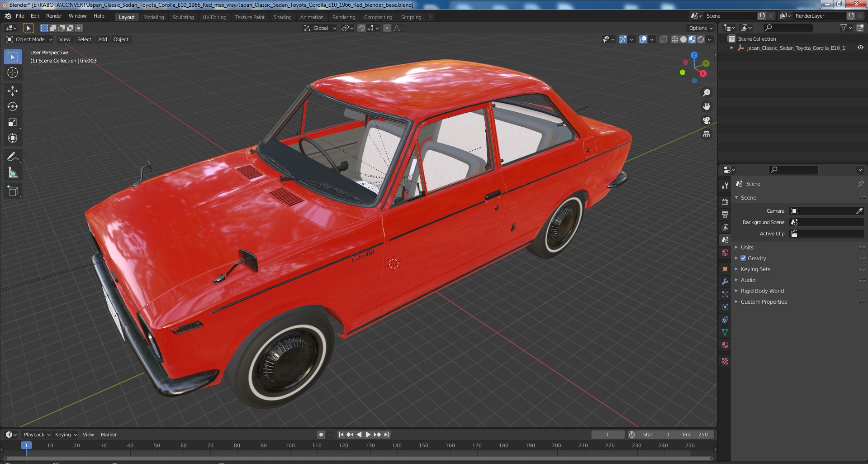The image size is (868, 464).
Task: Open the Options dropdown in viewport header
Action: pos(701,28)
